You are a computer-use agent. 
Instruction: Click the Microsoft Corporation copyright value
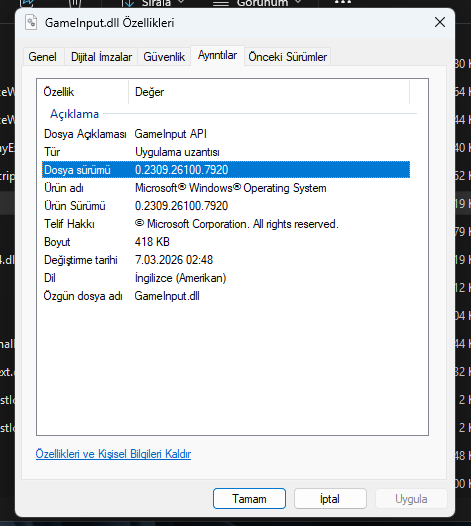tap(237, 224)
